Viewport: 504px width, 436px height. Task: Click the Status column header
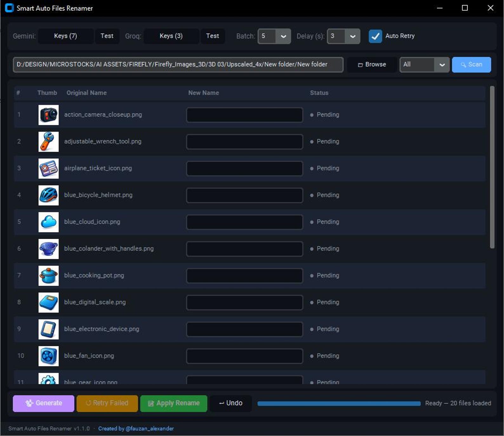tap(319, 93)
